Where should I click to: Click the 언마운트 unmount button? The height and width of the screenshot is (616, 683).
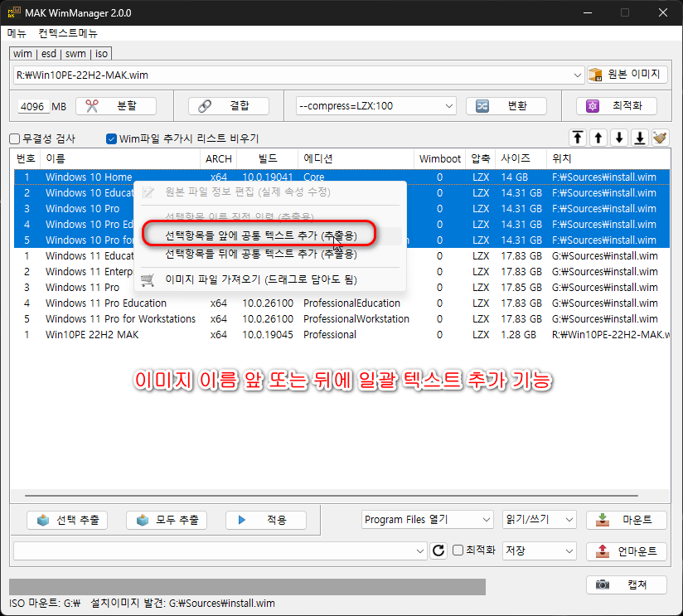pos(627,551)
